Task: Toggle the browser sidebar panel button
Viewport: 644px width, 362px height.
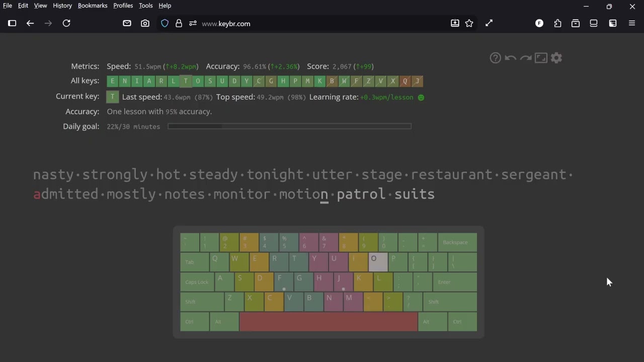Action: (12, 23)
